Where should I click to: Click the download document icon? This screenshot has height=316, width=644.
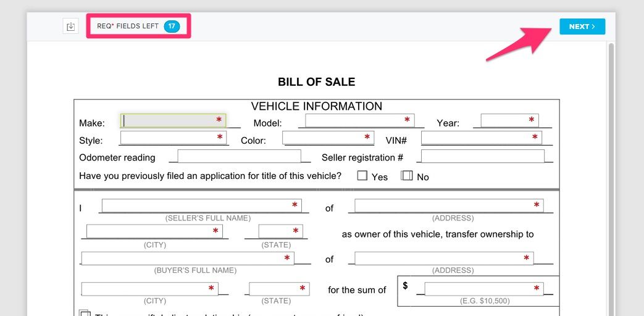(70, 27)
